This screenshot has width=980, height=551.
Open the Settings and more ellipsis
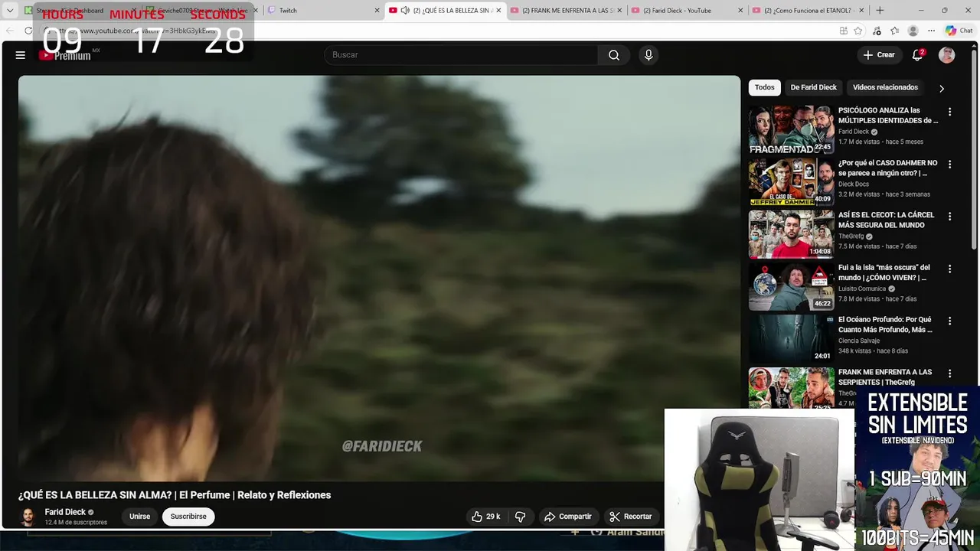coord(931,31)
